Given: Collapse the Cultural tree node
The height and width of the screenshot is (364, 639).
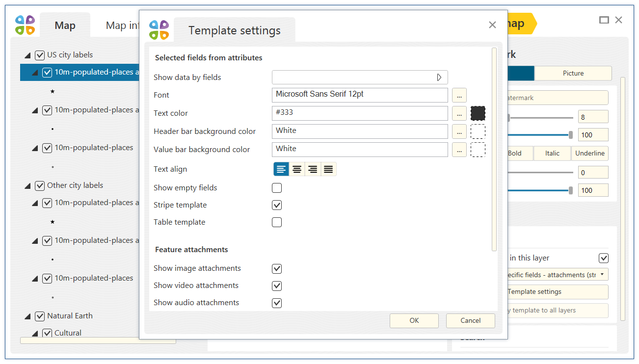Looking at the screenshot, I should pyautogui.click(x=35, y=334).
